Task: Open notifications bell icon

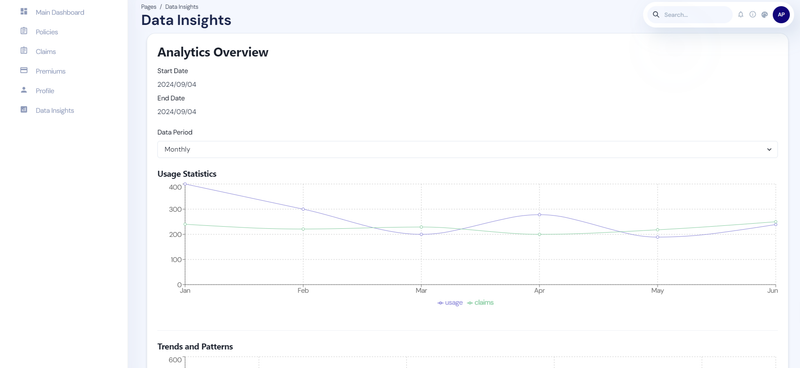Action: pyautogui.click(x=741, y=15)
